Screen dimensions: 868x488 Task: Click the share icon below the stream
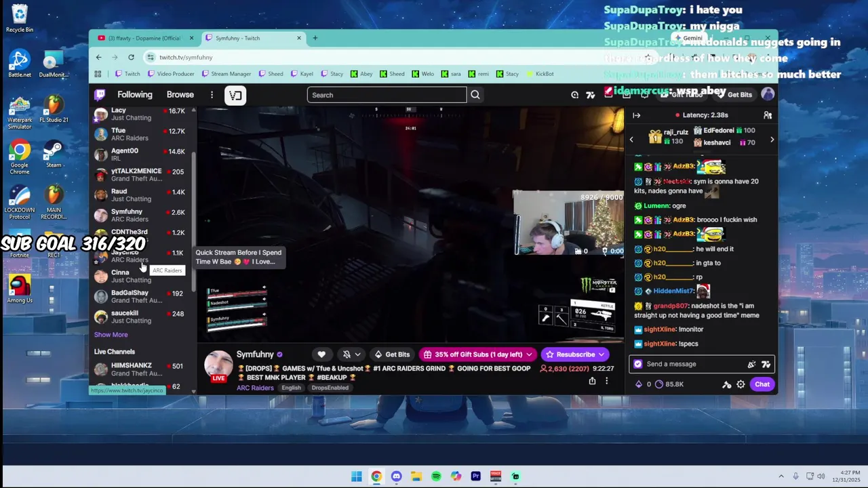pyautogui.click(x=592, y=381)
